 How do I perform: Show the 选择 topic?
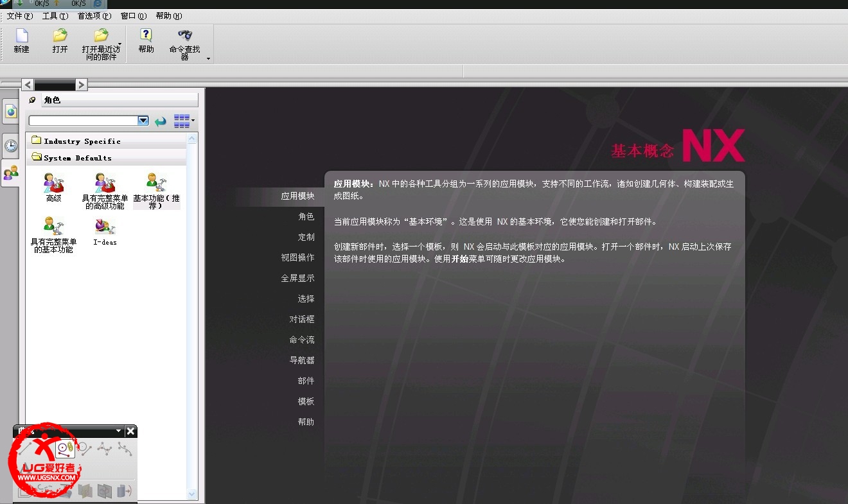tap(306, 299)
